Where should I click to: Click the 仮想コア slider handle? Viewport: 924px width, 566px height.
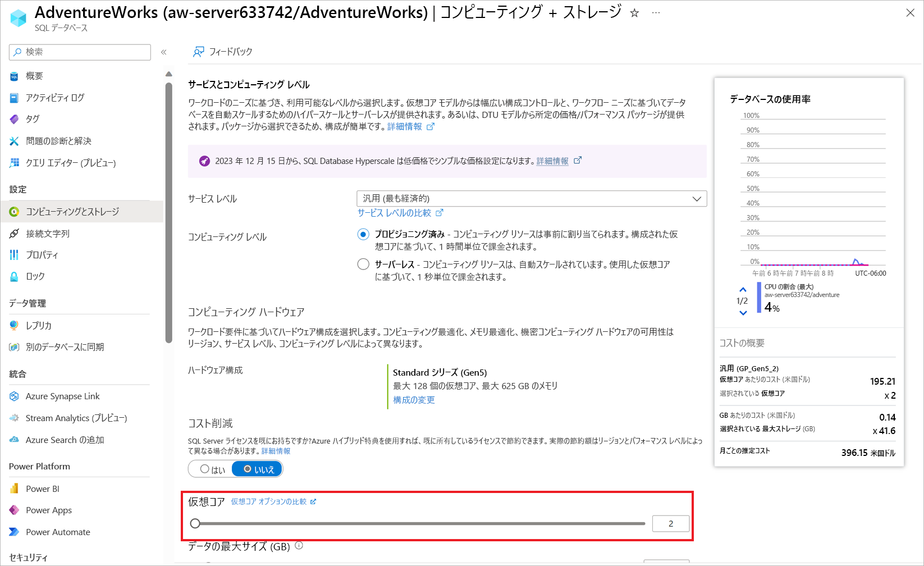[195, 523]
